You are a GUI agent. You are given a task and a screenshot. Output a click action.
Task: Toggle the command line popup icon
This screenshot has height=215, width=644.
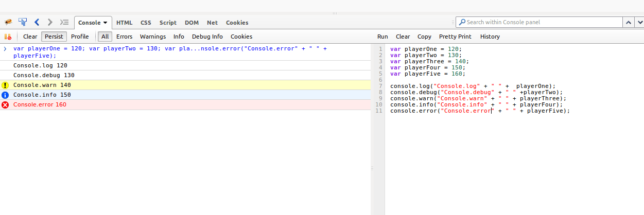pos(64,22)
